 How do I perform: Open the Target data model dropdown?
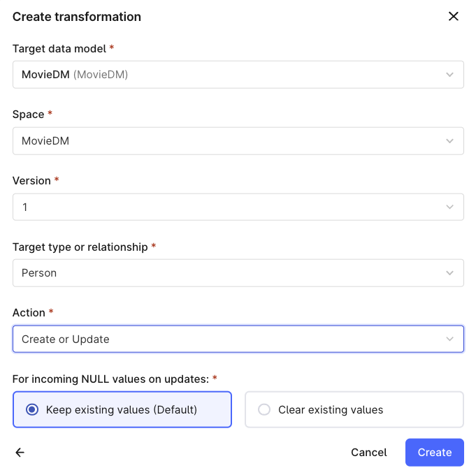(x=238, y=75)
